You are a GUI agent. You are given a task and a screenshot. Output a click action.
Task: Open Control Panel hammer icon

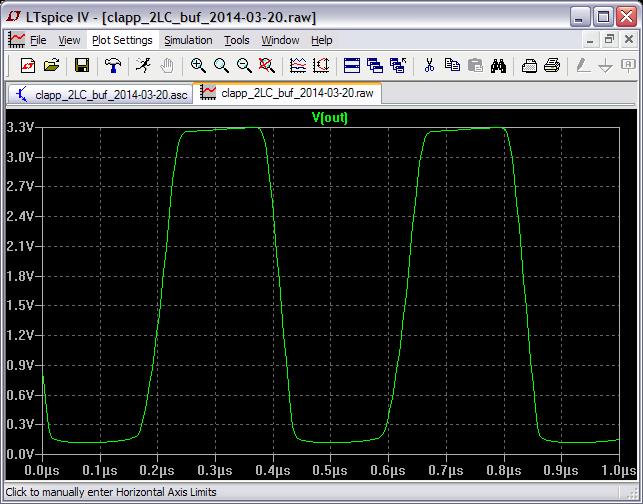coord(113,66)
